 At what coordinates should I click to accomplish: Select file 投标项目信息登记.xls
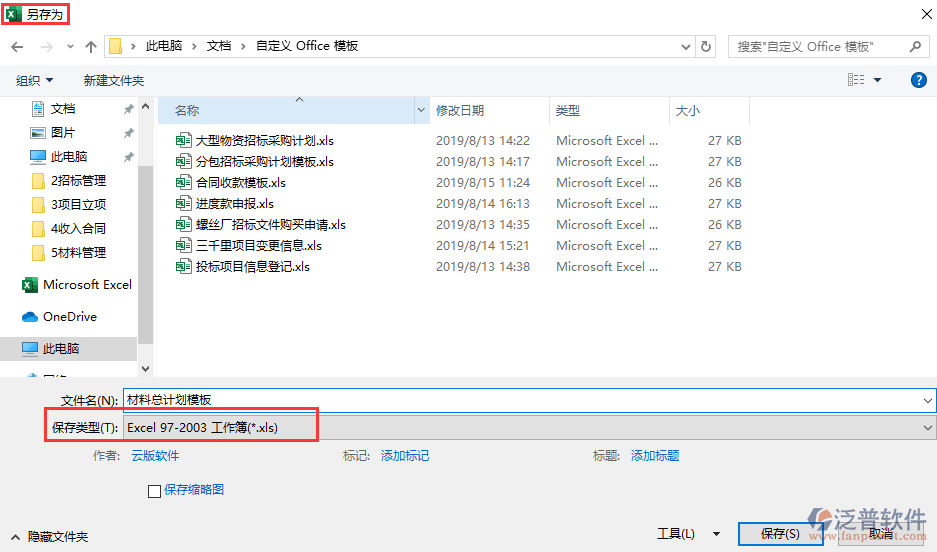click(253, 266)
